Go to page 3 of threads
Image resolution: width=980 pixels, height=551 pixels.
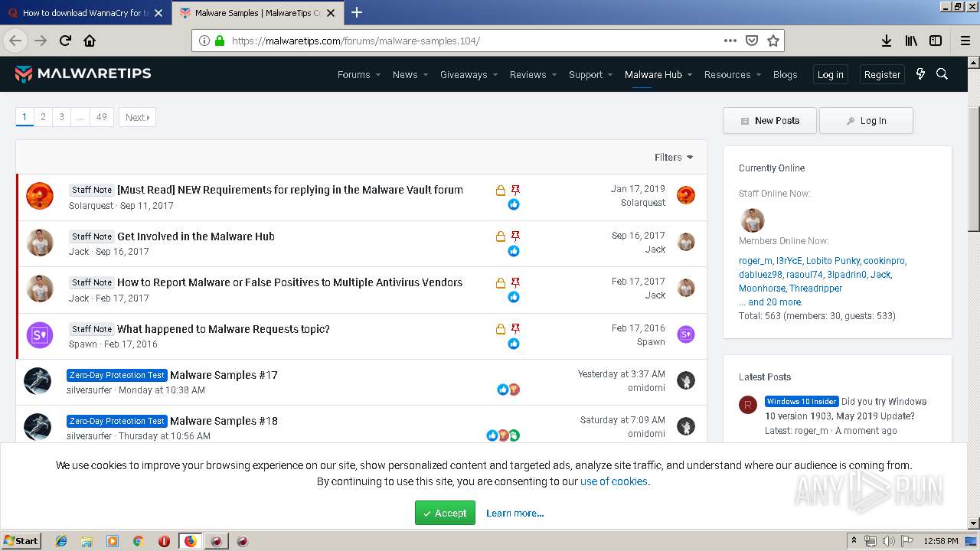[x=61, y=117]
